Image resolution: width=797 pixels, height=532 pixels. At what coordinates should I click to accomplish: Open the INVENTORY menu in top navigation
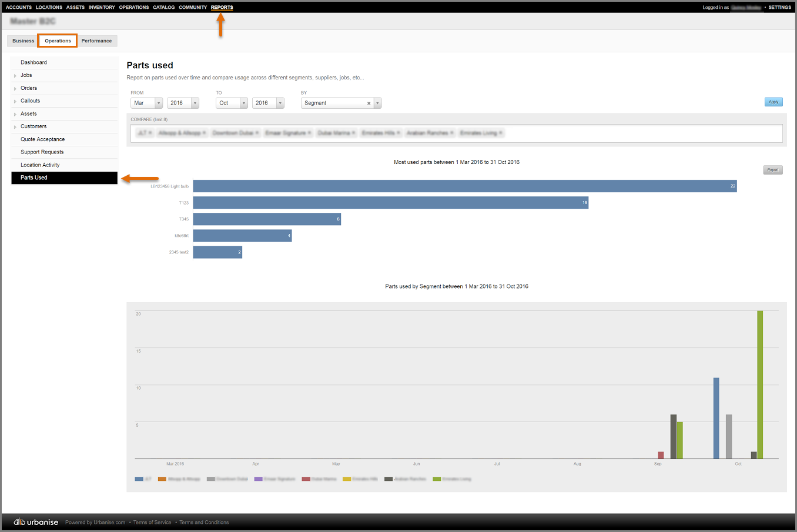click(x=102, y=8)
